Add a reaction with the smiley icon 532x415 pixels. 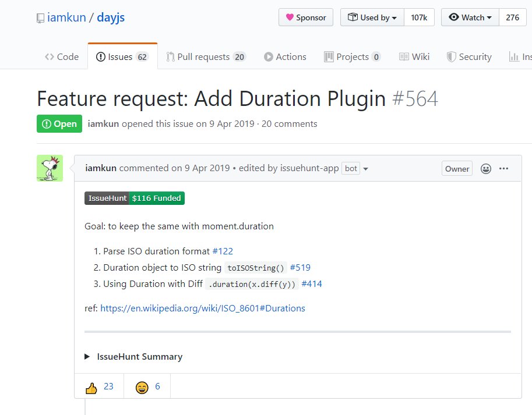point(486,168)
